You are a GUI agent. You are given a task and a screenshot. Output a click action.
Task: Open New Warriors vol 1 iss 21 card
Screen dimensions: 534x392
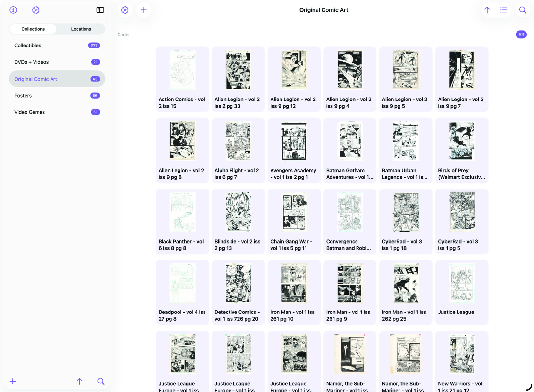click(x=462, y=361)
